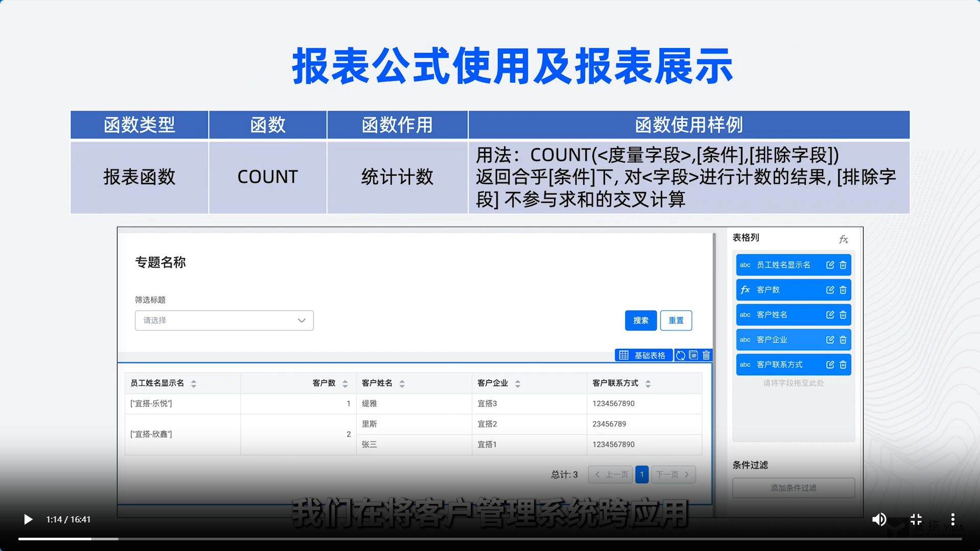The width and height of the screenshot is (980, 551).
Task: Click refresh icon on 基础表格 toolbar
Action: point(681,355)
